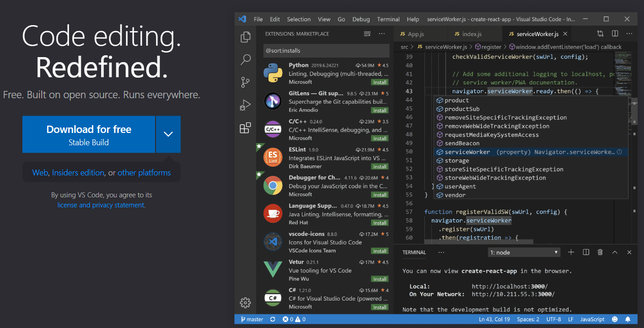Click the VS Code logo in title bar

tap(242, 19)
